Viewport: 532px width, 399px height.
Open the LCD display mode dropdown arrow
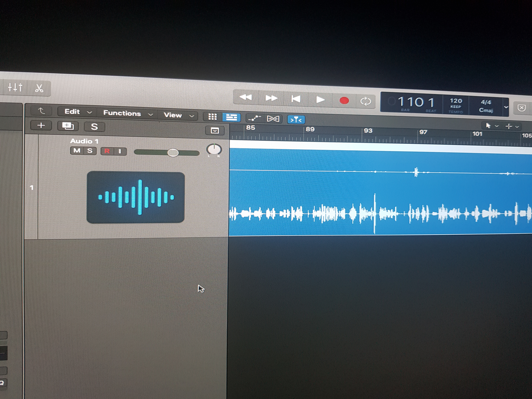pos(506,107)
